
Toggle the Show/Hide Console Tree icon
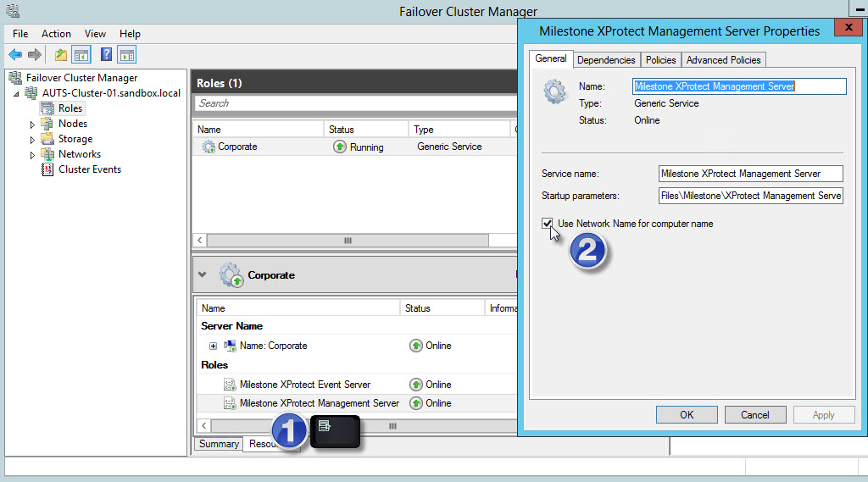[81, 55]
